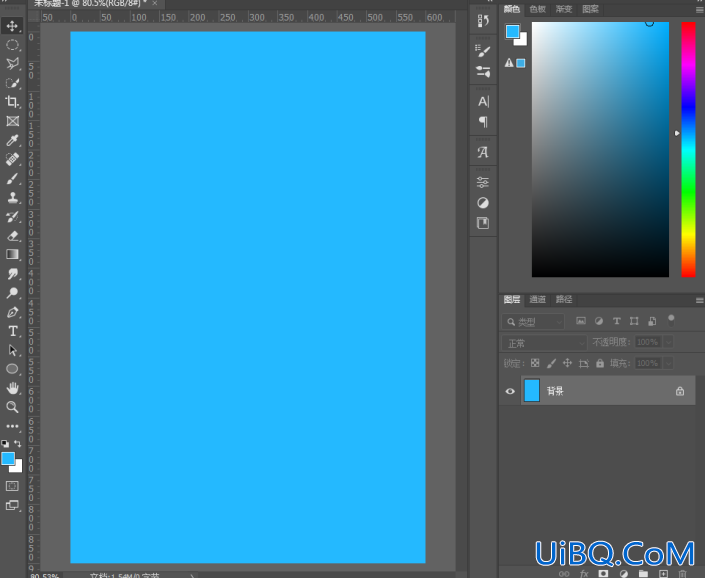Switch to the 渐变 gradients tab
Screen dimensions: 705x578
(563, 9)
